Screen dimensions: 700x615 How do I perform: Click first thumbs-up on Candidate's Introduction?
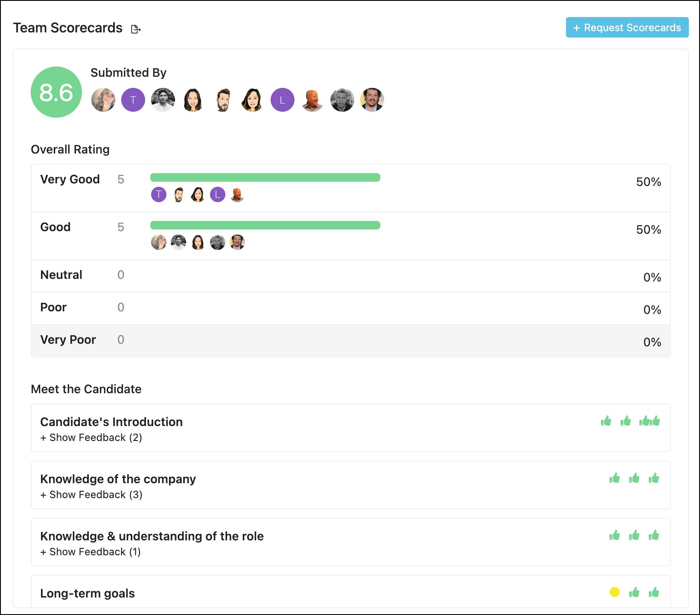pyautogui.click(x=606, y=421)
